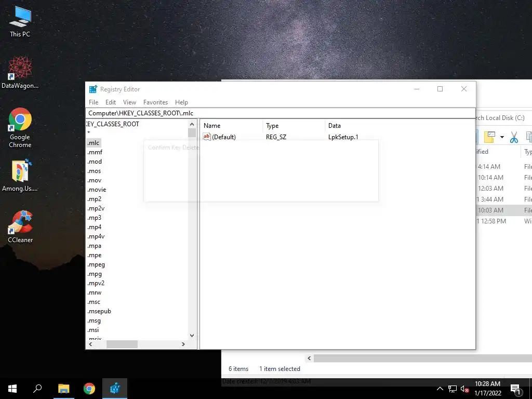Select the .mp3 key

click(x=95, y=218)
